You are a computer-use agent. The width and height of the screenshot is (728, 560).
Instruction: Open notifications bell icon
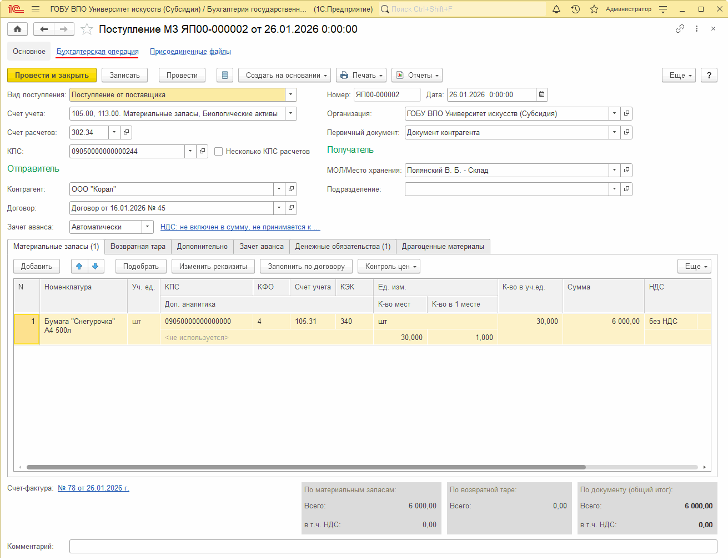coord(556,9)
